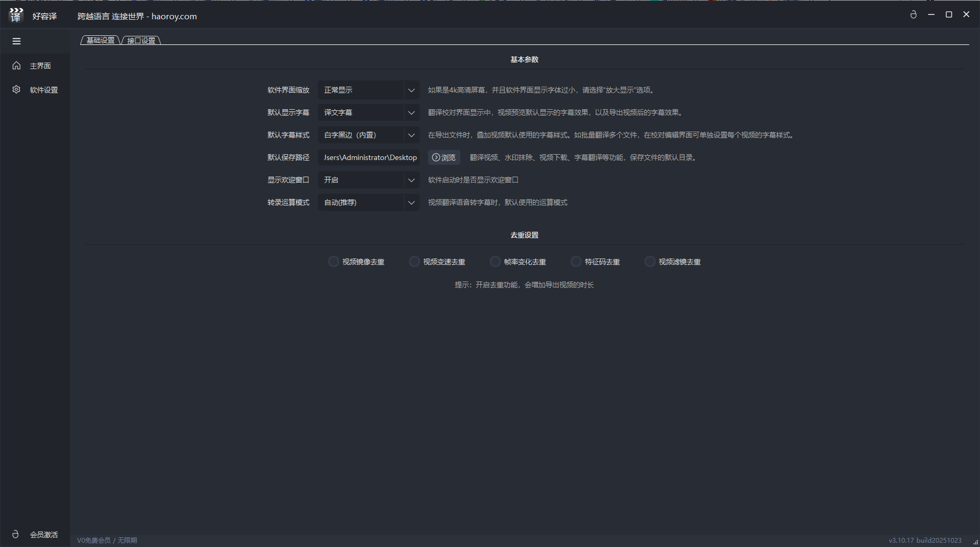Click the hamburger menu icon in sidebar

click(x=17, y=41)
